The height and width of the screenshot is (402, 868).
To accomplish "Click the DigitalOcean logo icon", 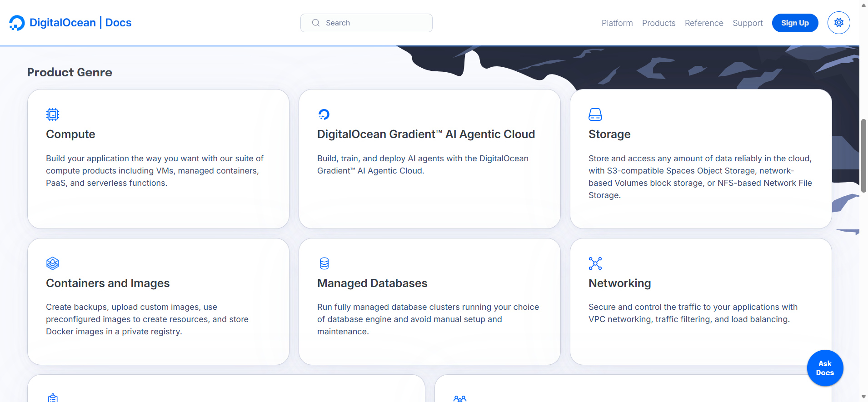I will tap(17, 23).
